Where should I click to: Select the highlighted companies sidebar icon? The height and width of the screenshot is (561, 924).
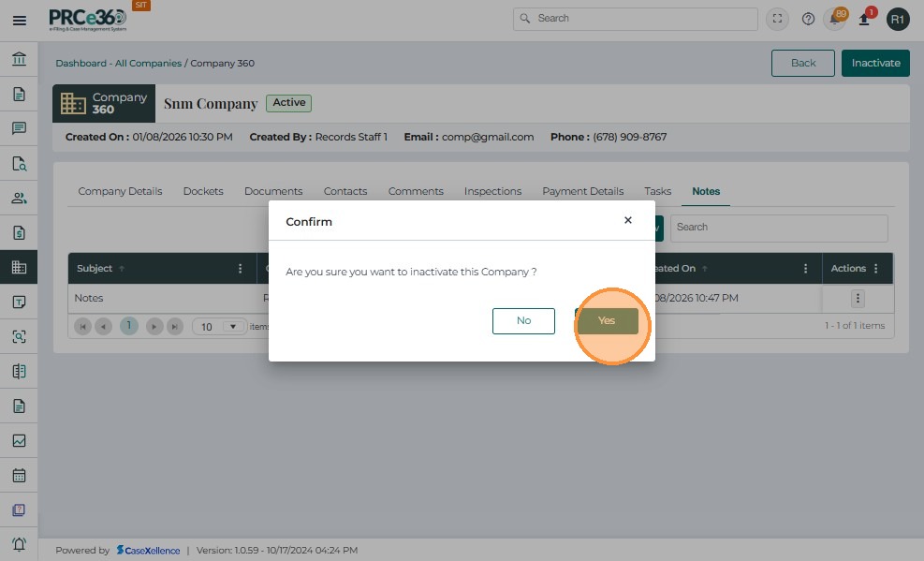[x=19, y=267]
